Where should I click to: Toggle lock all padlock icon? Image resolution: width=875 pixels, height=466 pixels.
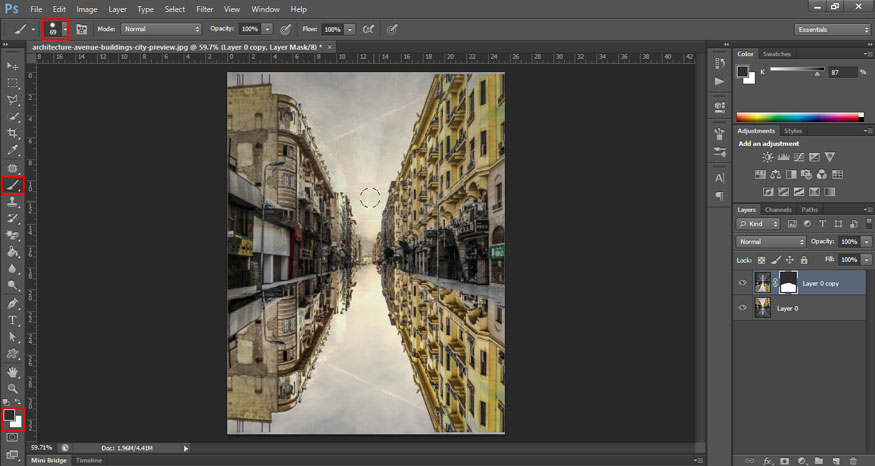coord(804,260)
